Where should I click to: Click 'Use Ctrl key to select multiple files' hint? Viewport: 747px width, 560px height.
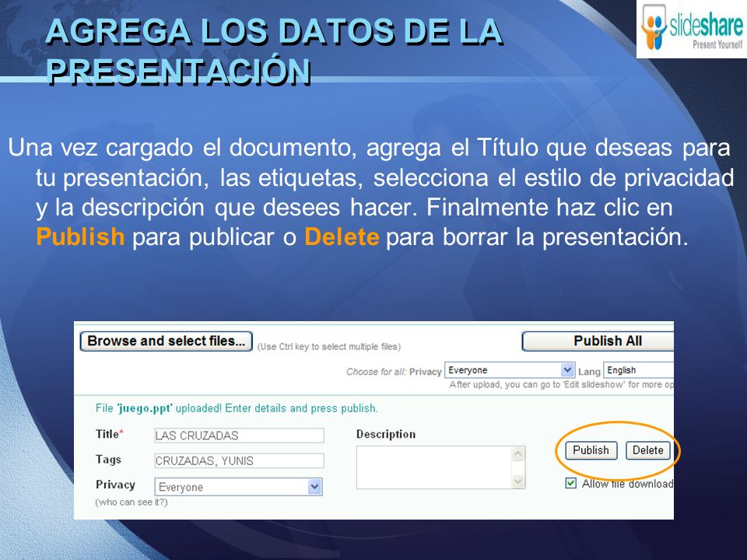pos(329,347)
